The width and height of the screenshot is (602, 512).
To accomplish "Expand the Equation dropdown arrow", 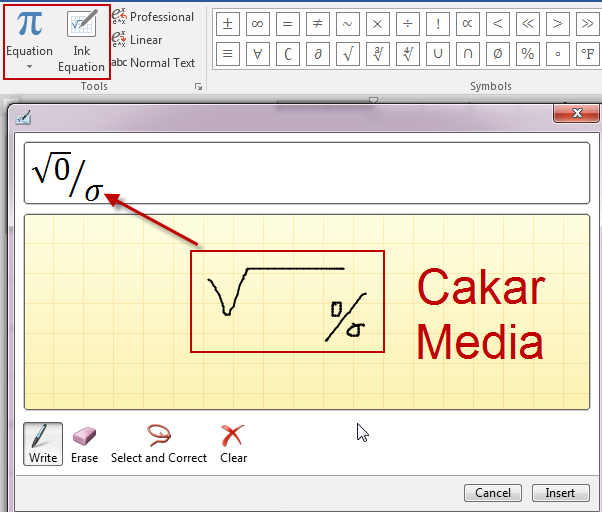I will tap(30, 67).
